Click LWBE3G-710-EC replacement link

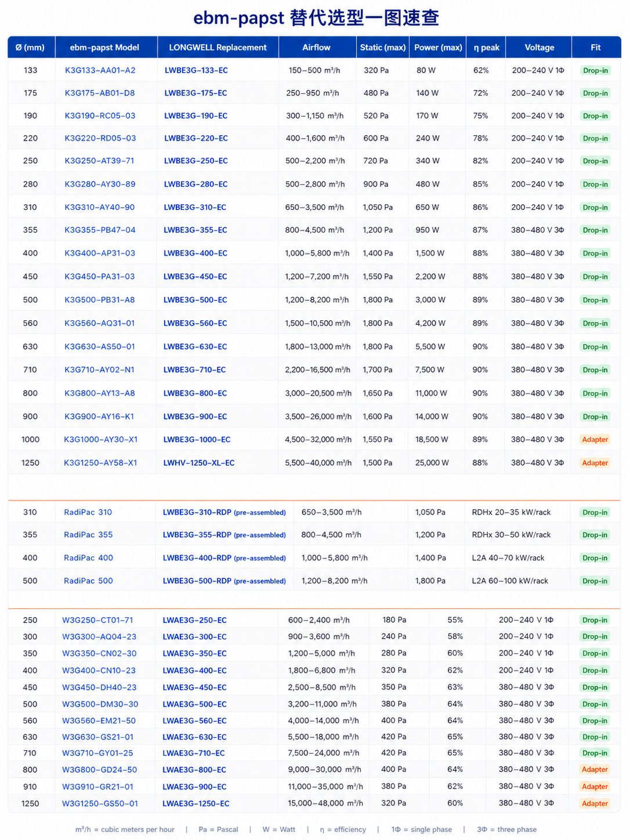point(195,370)
